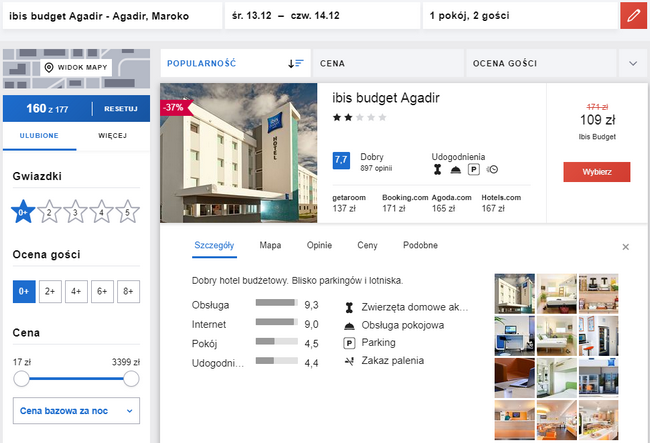Click the 7,7 rating score badge
Viewport: 650px width, 443px height.
coord(341,160)
